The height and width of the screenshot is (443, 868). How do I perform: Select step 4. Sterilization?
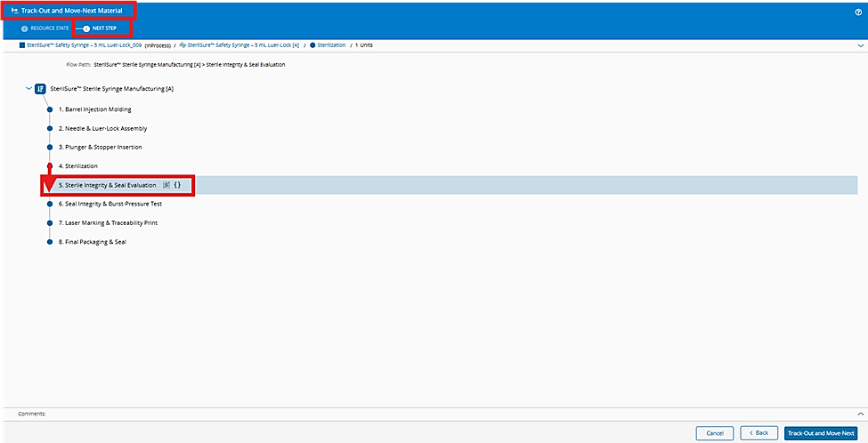[78, 166]
